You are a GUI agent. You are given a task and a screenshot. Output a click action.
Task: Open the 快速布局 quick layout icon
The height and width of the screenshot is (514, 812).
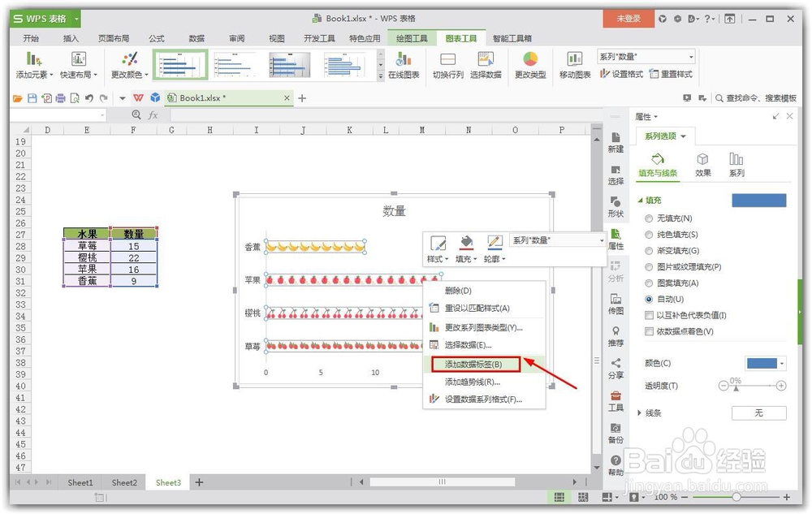pyautogui.click(x=78, y=58)
